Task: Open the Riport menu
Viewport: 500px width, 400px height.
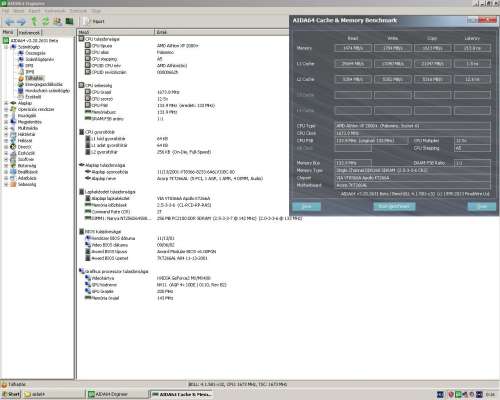Action: (x=34, y=11)
